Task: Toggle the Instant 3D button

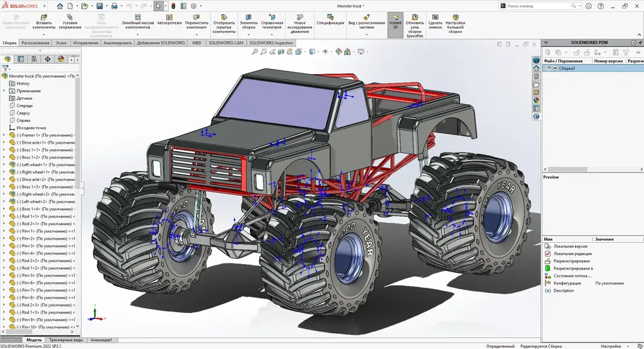Action: point(395,24)
